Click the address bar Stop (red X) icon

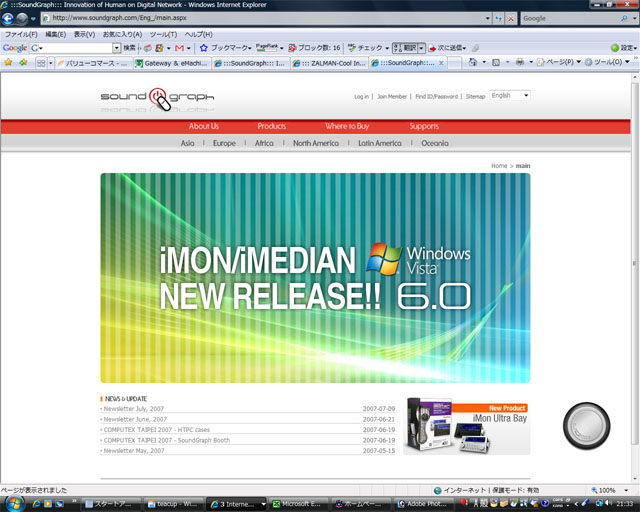point(511,18)
